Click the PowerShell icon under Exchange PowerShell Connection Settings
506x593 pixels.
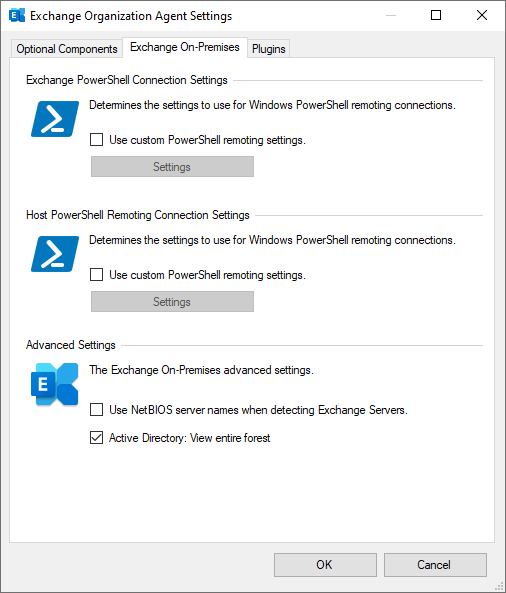[x=55, y=119]
